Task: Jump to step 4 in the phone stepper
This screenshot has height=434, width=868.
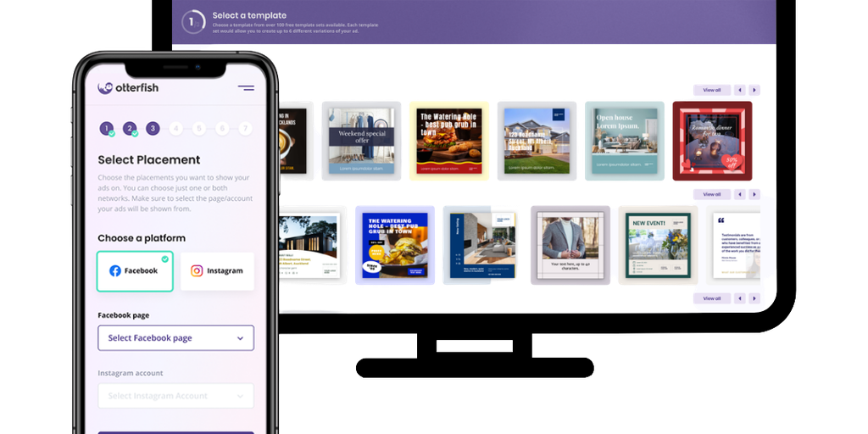Action: click(175, 129)
